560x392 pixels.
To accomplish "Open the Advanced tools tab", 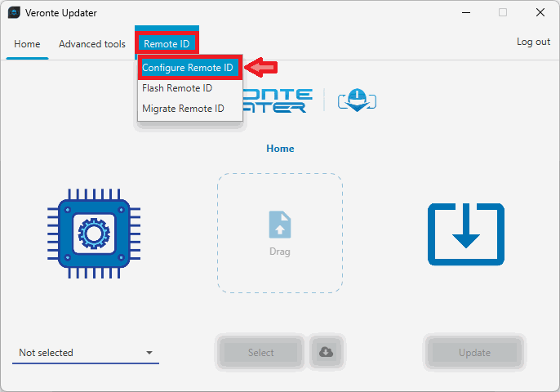I will tap(92, 43).
